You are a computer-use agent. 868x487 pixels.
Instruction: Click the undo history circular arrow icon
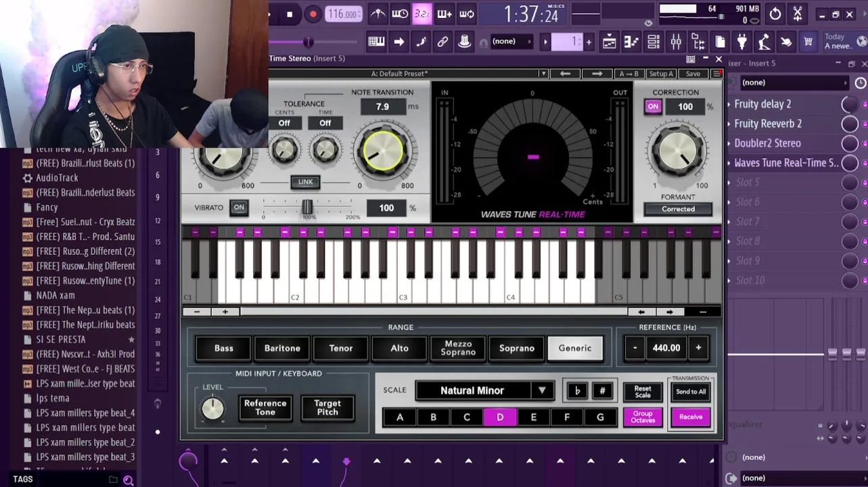[775, 14]
